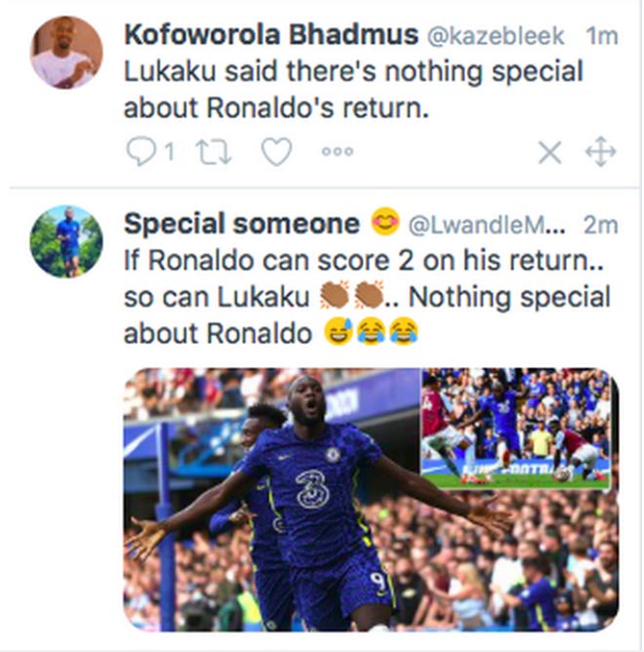Open Kofoworola Bhadmus's profile picture
This screenshot has height=652, width=644.
pos(66,52)
